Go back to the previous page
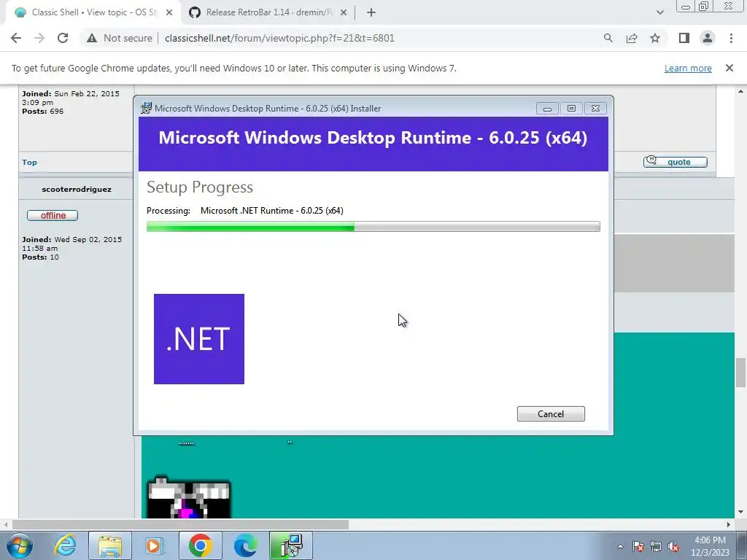 [16, 38]
